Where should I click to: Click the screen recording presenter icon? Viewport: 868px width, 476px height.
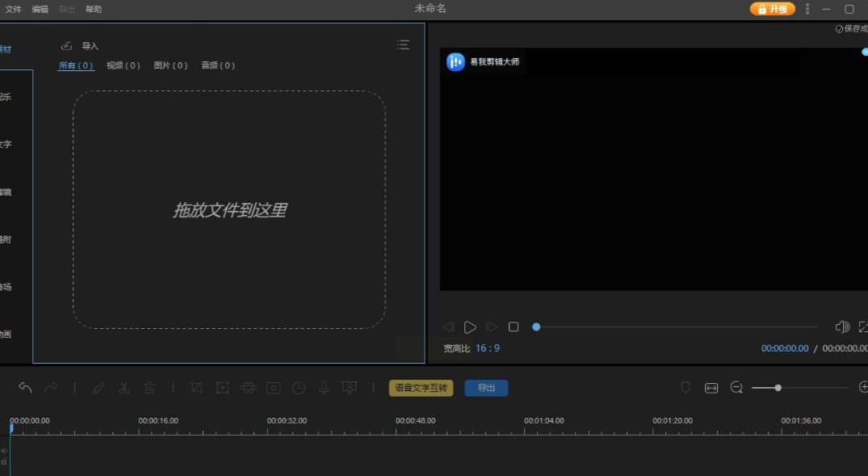click(x=350, y=387)
